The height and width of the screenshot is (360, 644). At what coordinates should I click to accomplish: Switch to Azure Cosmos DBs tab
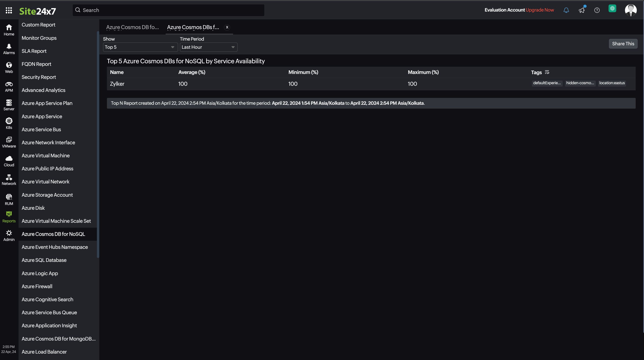point(193,27)
